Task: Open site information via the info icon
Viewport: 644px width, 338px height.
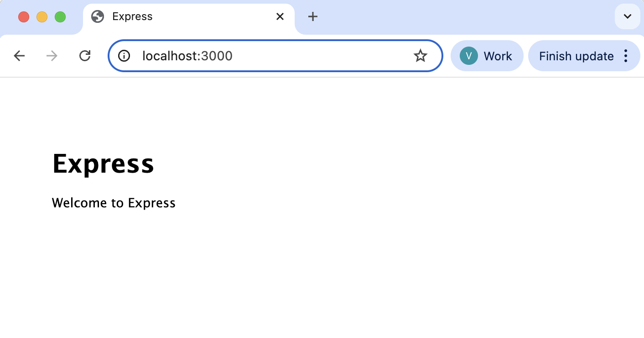Action: 124,56
